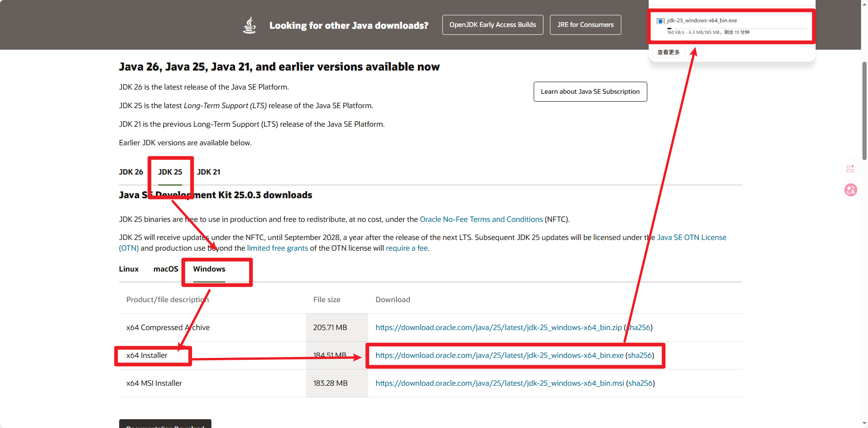
Task: Click the x64 Compressed Archive cell
Action: point(168,327)
